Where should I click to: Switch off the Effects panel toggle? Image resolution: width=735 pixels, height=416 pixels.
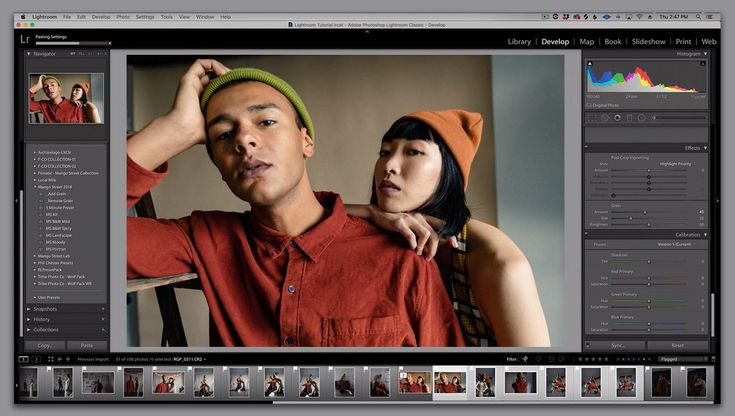[x=586, y=147]
